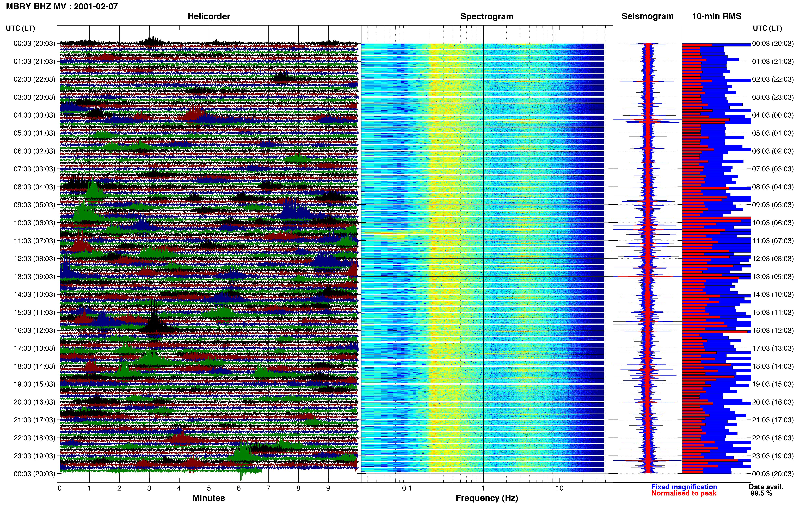Viewport: 812px width, 508px height.
Task: Select the 99.5 % availability value
Action: 761,493
